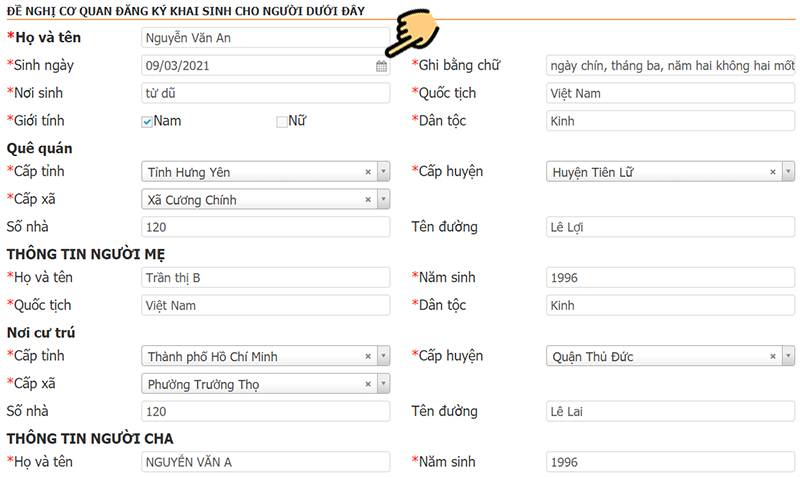Focus the Ghi bằng chữ text field
Image resolution: width=800 pixels, height=477 pixels.
coord(670,66)
